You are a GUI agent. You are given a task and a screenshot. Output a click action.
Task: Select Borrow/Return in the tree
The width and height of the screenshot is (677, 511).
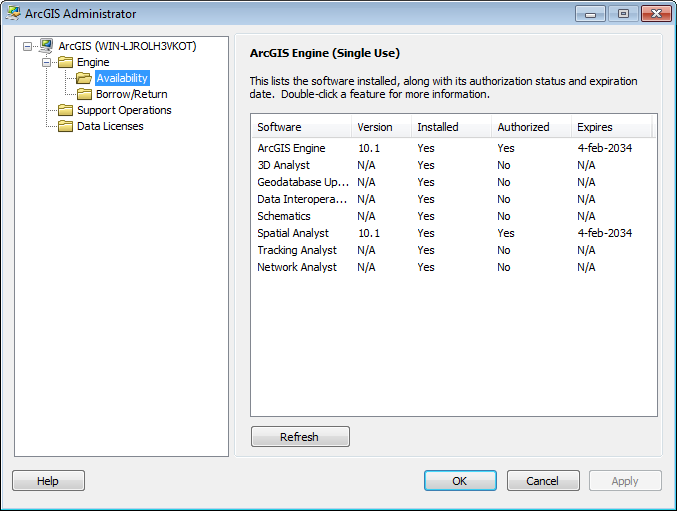131,94
